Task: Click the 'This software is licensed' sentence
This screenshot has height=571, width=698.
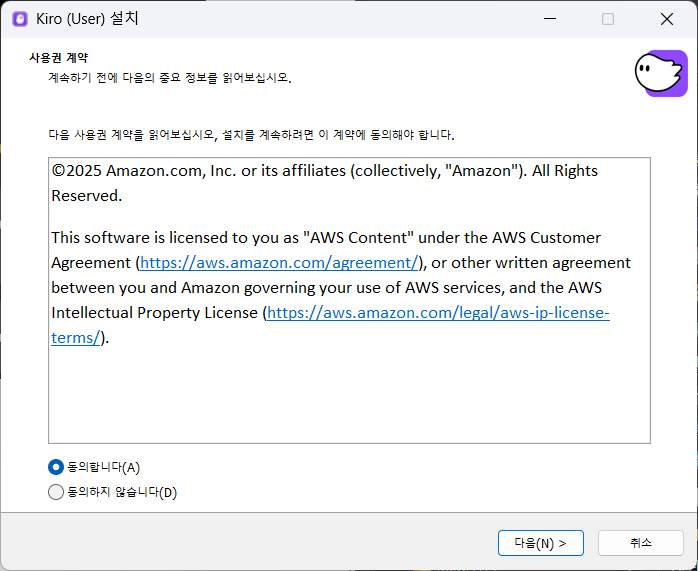Action: (x=341, y=288)
